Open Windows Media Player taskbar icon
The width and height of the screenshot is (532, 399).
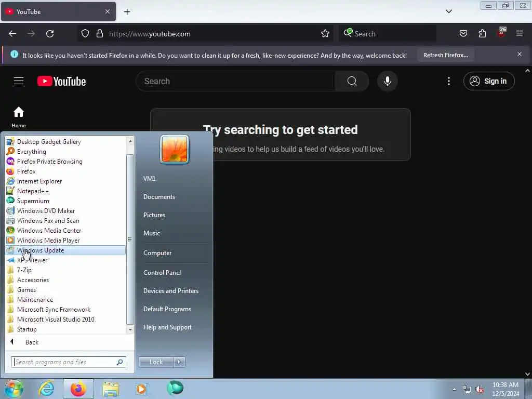point(142,389)
